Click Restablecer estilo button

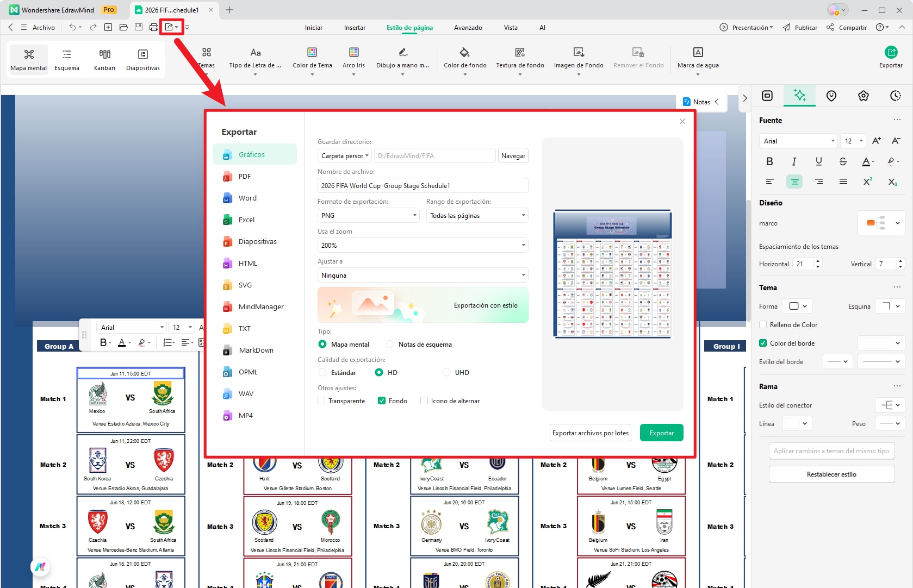tap(831, 474)
